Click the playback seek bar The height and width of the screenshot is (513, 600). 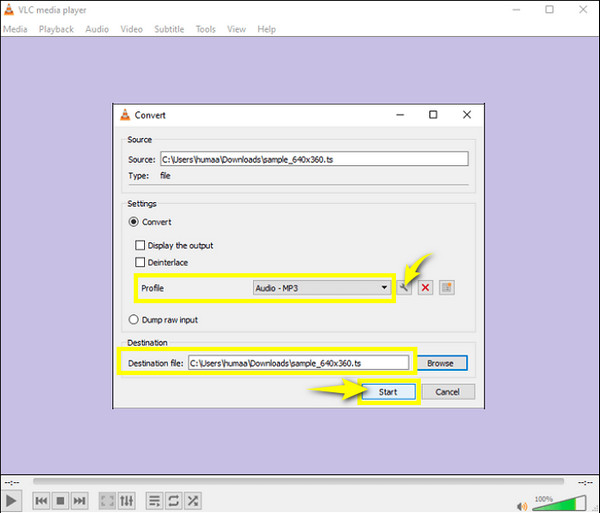(298, 481)
